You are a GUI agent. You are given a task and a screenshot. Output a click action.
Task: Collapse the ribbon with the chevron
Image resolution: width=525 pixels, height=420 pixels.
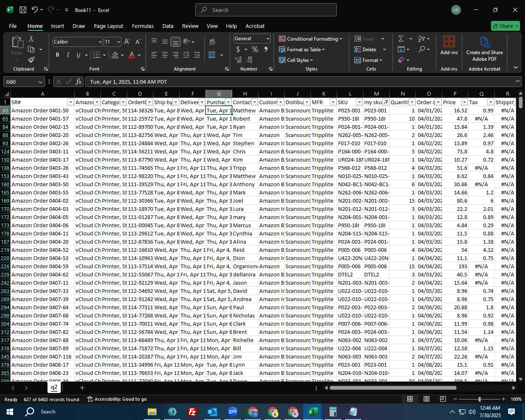(x=516, y=68)
